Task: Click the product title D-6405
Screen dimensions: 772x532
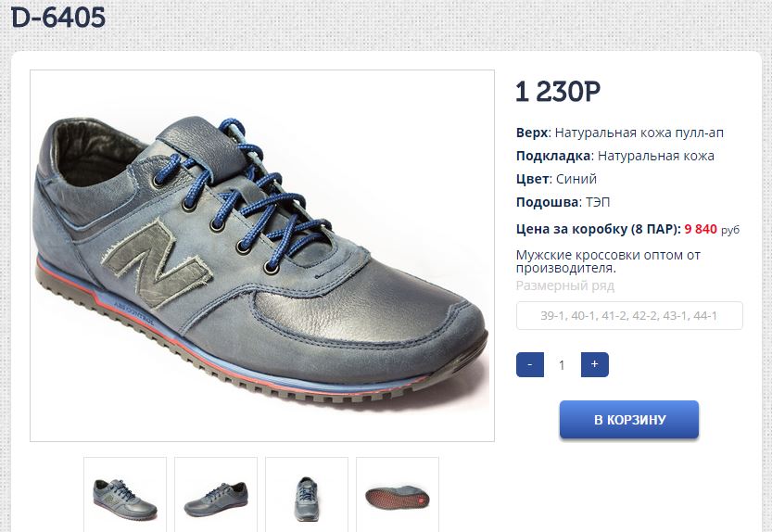Action: (58, 18)
